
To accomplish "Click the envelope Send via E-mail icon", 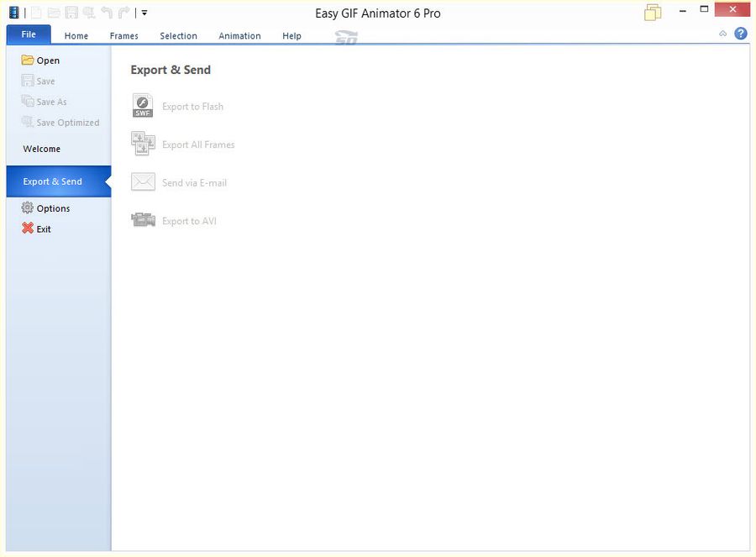I will [x=143, y=181].
